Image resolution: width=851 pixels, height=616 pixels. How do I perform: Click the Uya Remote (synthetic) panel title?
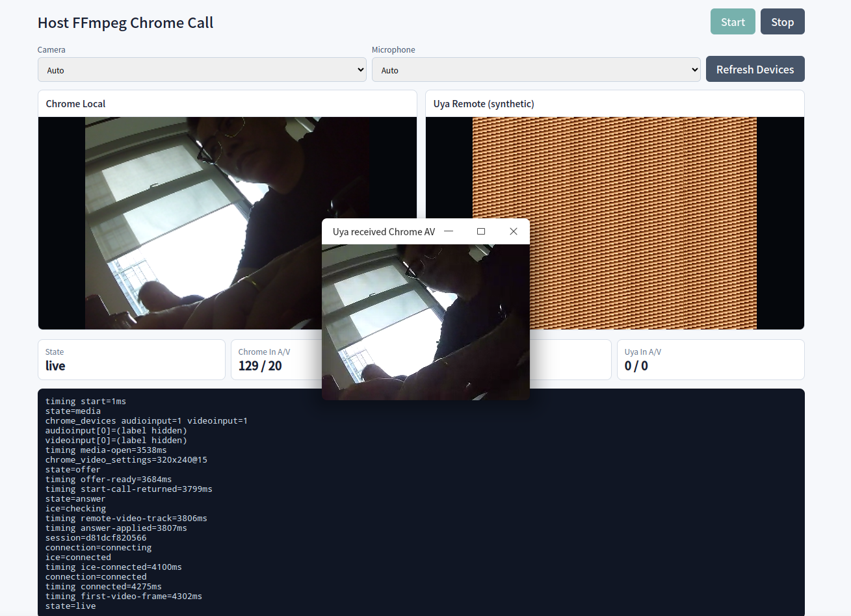484,104
